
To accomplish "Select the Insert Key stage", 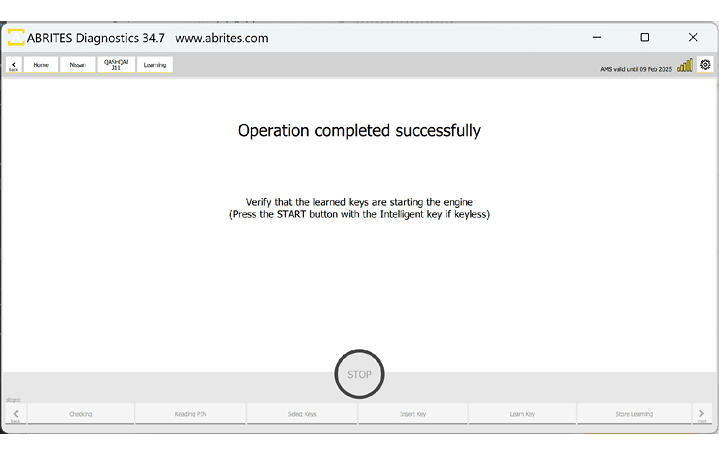I will click(x=412, y=414).
